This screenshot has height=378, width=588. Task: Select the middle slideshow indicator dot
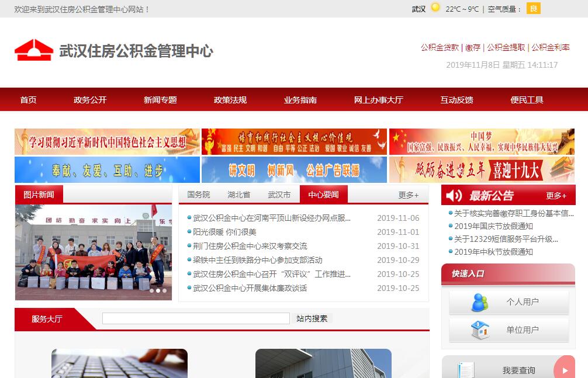(x=158, y=290)
